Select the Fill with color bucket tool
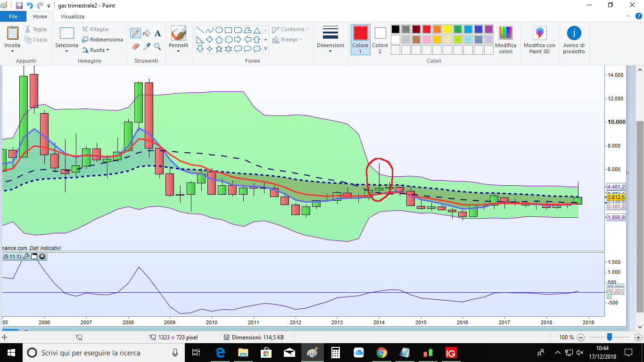Screen dimensions: 644x362 tap(147, 33)
